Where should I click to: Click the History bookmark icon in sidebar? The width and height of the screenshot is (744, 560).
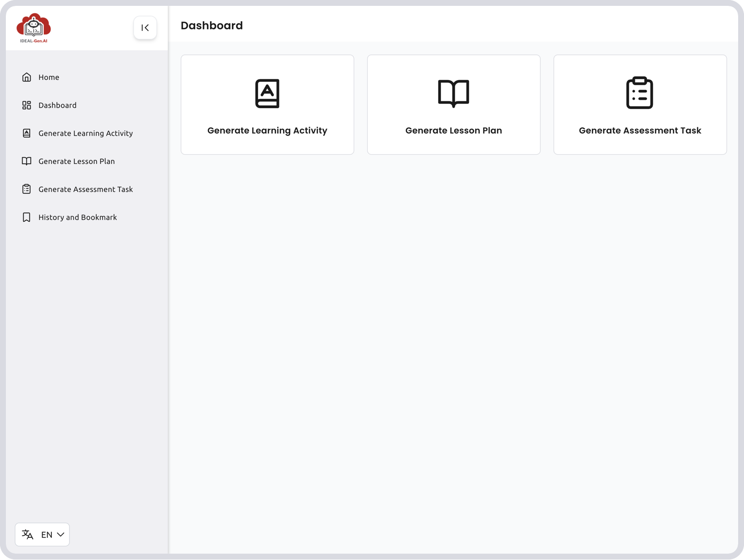coord(26,217)
